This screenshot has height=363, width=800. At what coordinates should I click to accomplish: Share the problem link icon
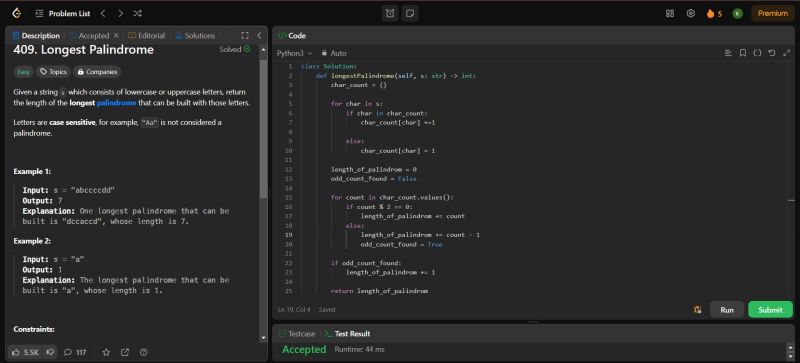pyautogui.click(x=125, y=352)
